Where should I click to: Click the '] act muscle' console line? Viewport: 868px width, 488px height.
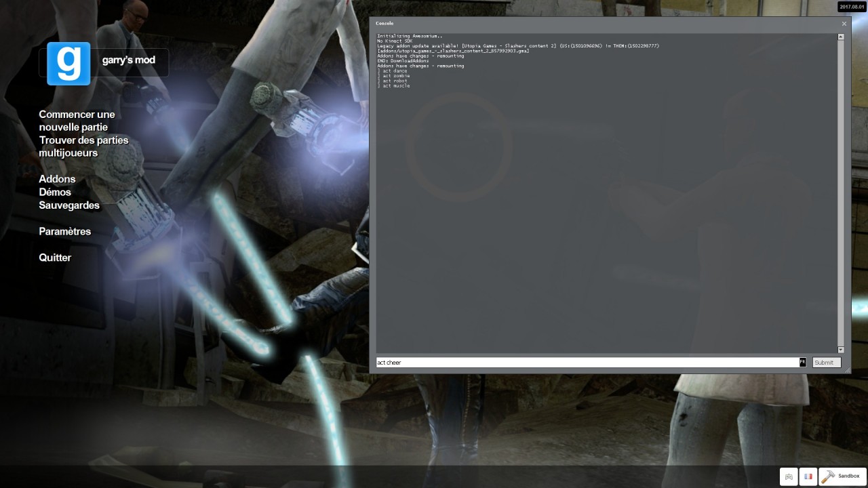(393, 86)
